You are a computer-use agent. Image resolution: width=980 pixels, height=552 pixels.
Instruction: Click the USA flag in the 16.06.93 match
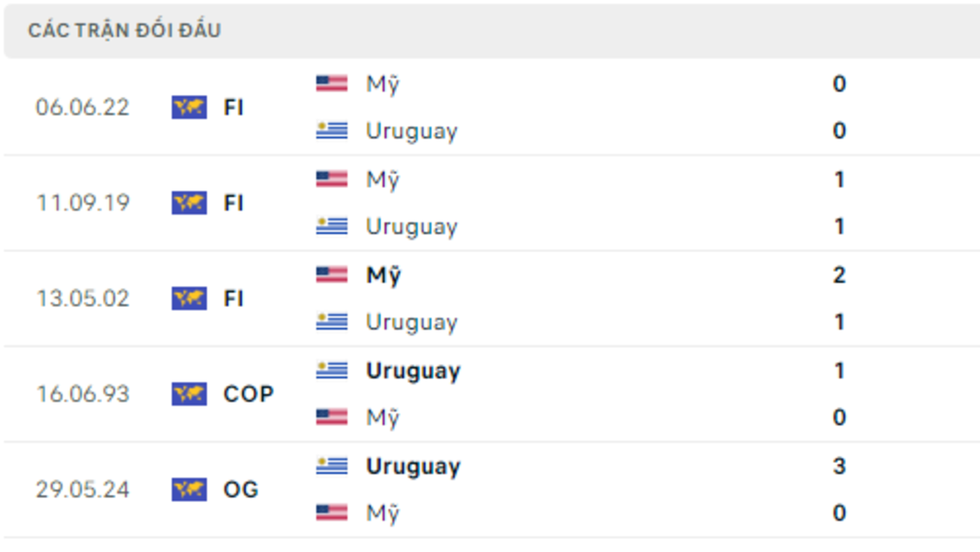coord(332,417)
